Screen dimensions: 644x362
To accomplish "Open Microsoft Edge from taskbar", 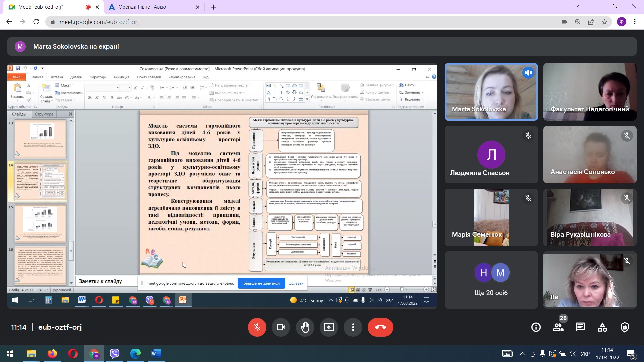I will (x=136, y=354).
